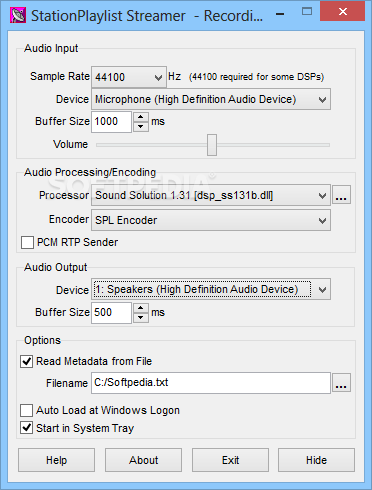Browse for metadata filename with ellipsis button

[341, 383]
